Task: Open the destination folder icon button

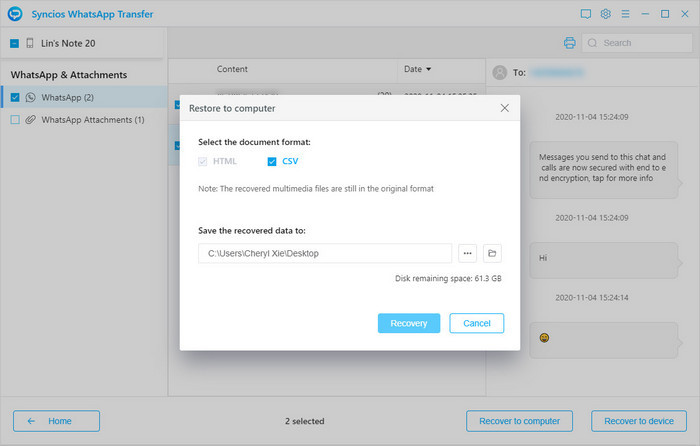Action: pos(492,253)
